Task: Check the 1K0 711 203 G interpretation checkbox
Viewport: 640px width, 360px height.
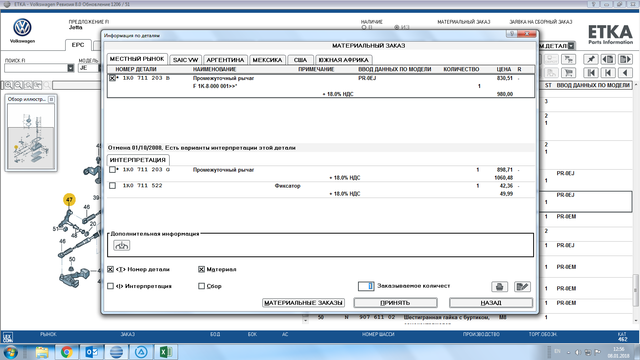Action: click(x=112, y=169)
